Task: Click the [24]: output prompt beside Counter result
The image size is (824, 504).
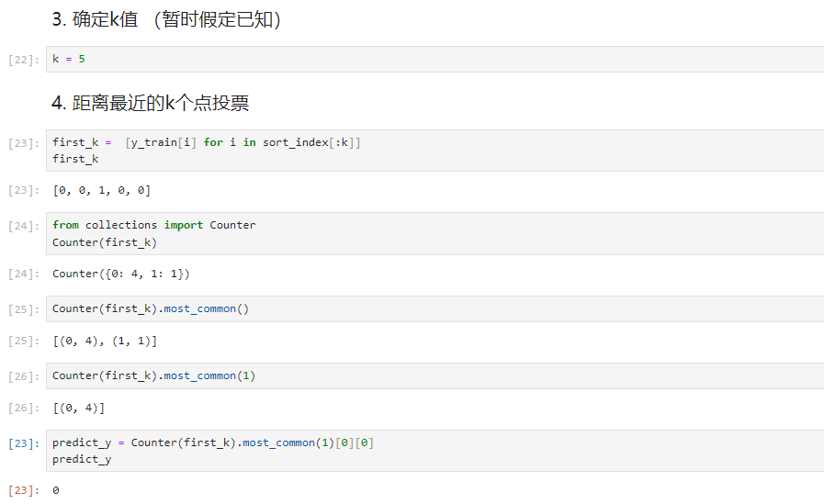Action: [24, 274]
